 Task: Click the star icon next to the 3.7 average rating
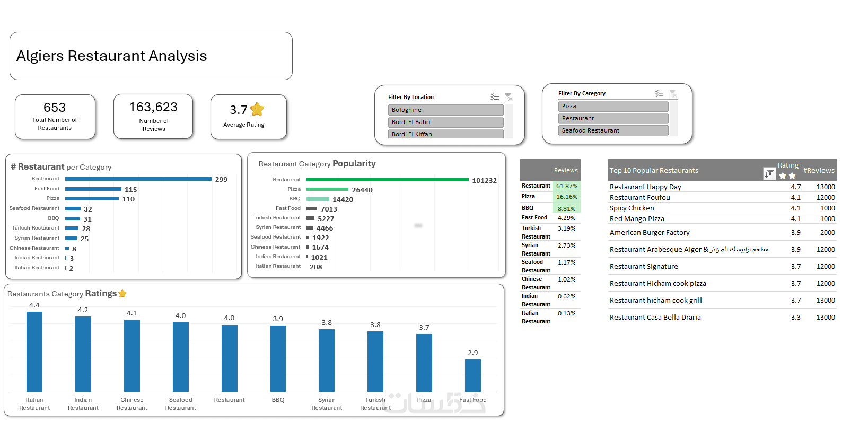point(257,109)
